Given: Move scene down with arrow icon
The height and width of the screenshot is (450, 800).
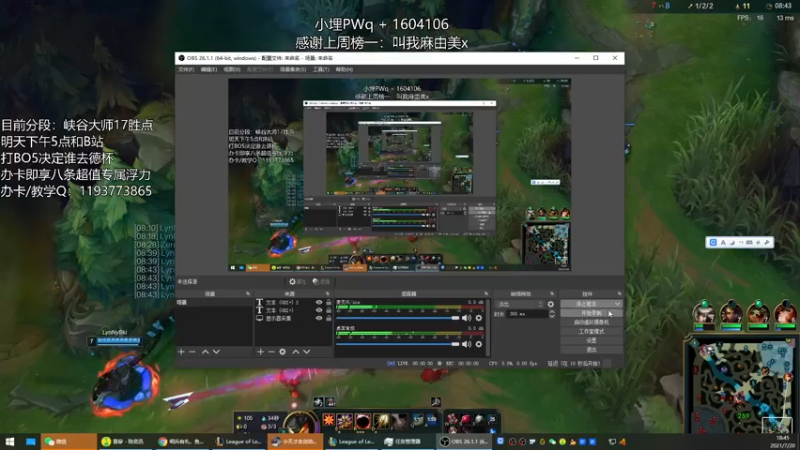Looking at the screenshot, I should tap(216, 352).
